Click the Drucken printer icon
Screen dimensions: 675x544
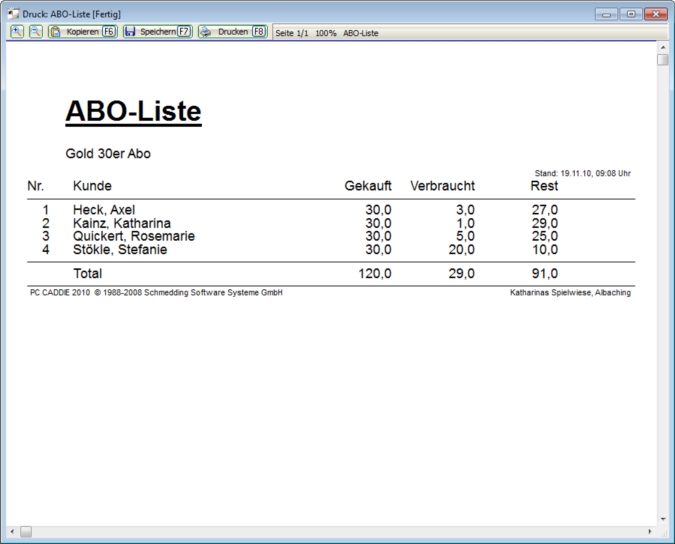[206, 32]
